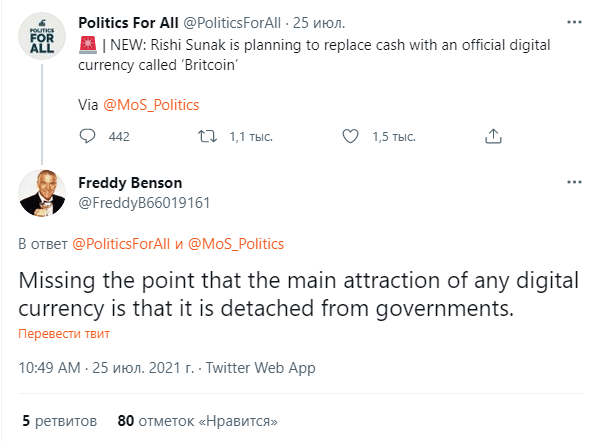
Task: Open Freddy Benson's profile picture
Action: pos(42,193)
